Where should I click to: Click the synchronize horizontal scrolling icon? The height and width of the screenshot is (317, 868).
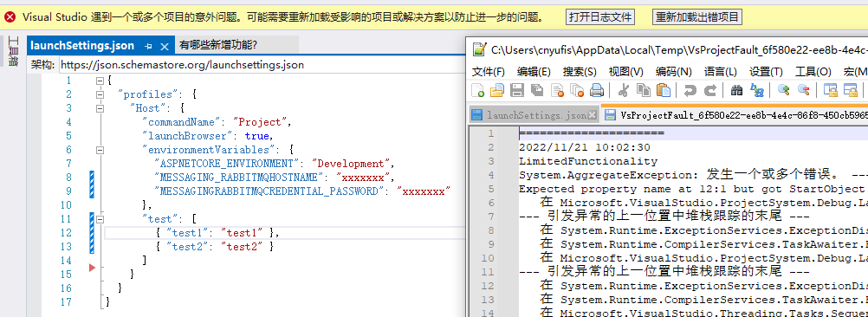coord(850,89)
